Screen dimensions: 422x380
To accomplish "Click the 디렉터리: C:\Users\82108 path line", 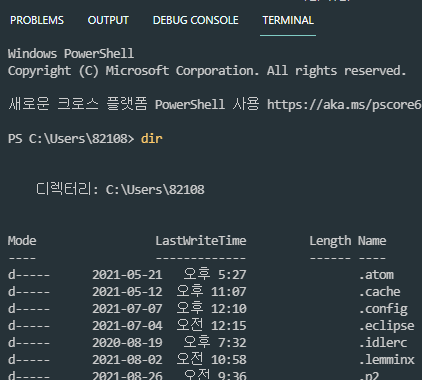I will pos(120,189).
